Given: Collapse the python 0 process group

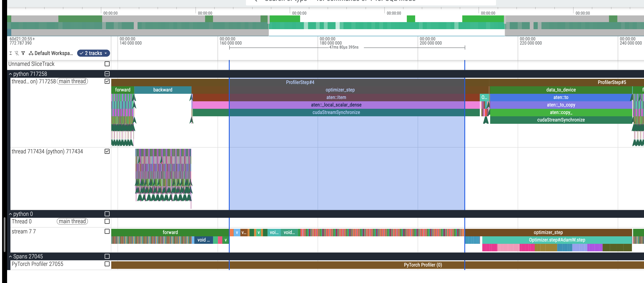Looking at the screenshot, I should tap(10, 214).
